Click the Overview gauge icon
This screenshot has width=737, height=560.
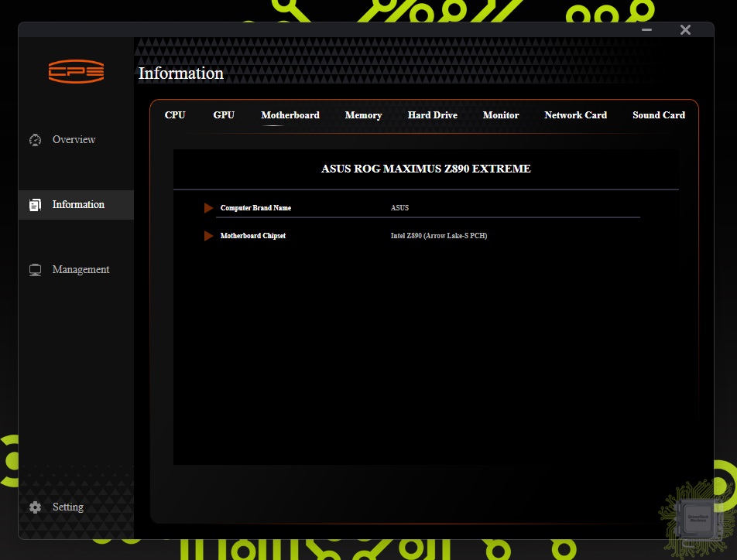click(x=36, y=140)
